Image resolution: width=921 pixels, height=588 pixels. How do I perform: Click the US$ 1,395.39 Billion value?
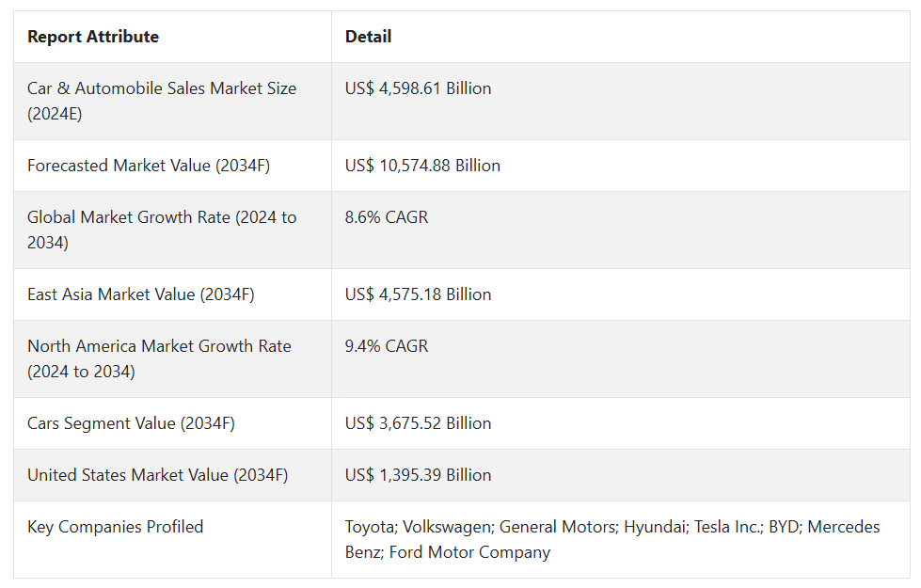418,475
